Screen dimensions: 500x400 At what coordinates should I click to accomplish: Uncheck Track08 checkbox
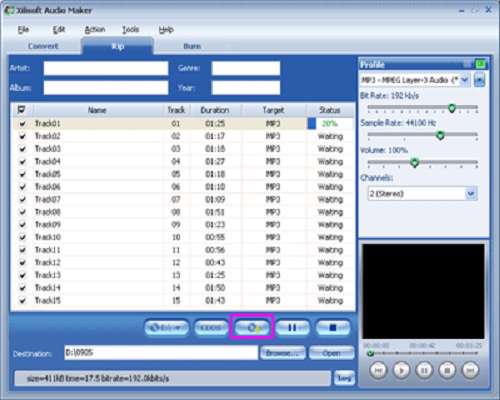22,212
